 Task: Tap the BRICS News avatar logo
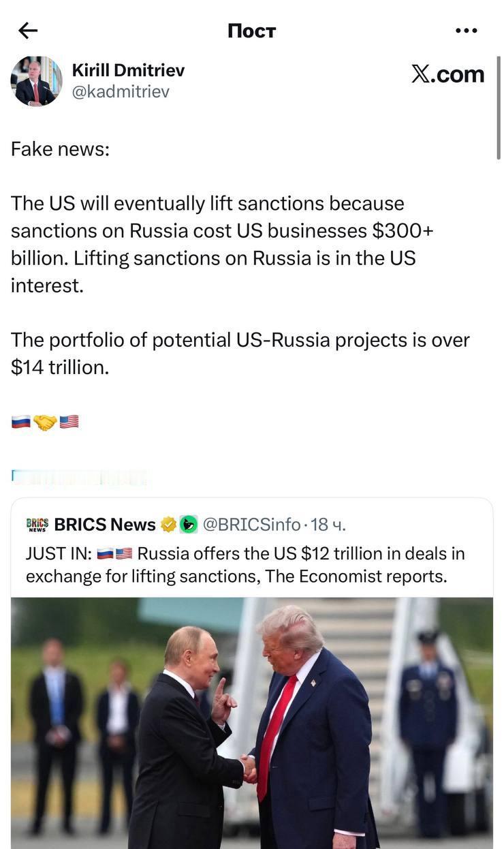tap(37, 524)
